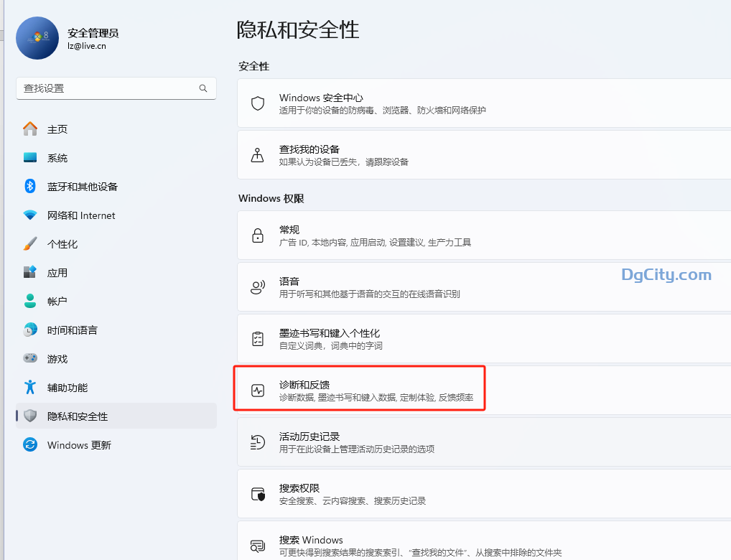Click the magnifying glass in the search box
The width and height of the screenshot is (731, 560).
pos(203,88)
